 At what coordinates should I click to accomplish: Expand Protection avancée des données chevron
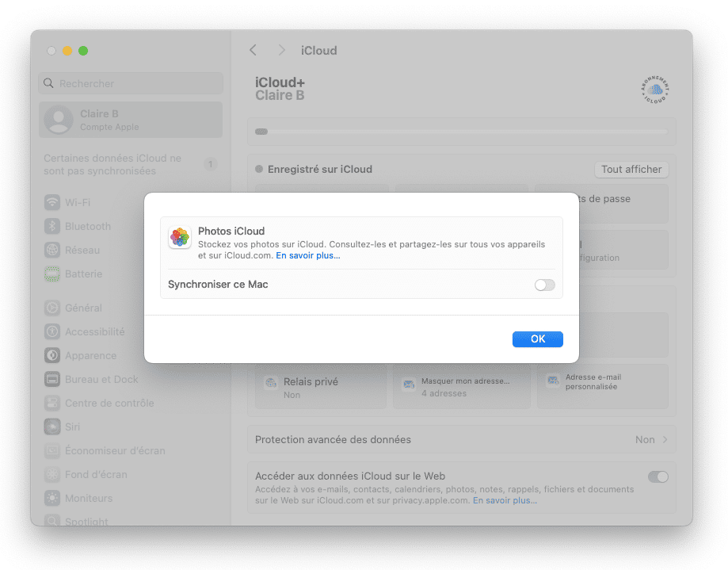(x=665, y=439)
